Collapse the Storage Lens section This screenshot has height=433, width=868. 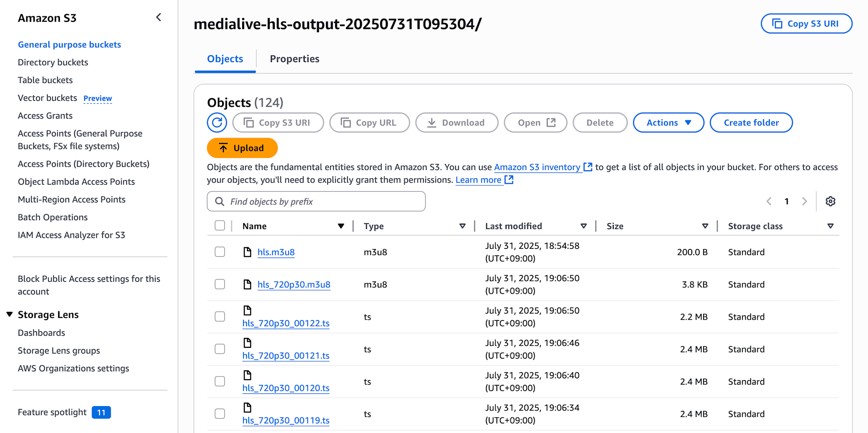10,314
